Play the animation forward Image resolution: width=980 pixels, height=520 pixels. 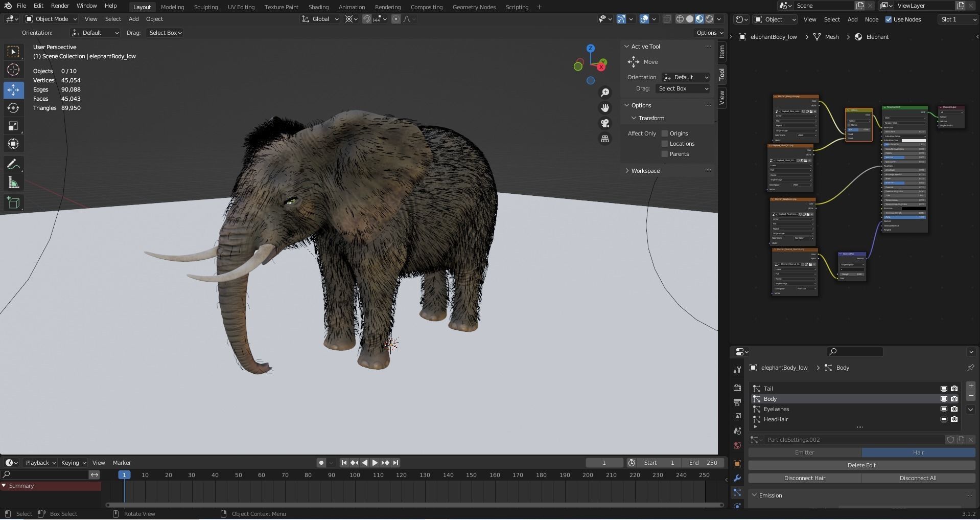click(375, 463)
